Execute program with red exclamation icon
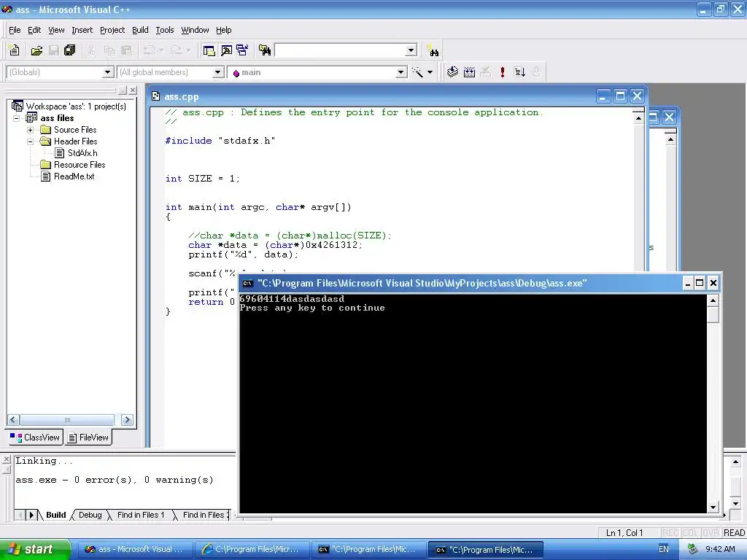This screenshot has width=747, height=560. coord(502,72)
